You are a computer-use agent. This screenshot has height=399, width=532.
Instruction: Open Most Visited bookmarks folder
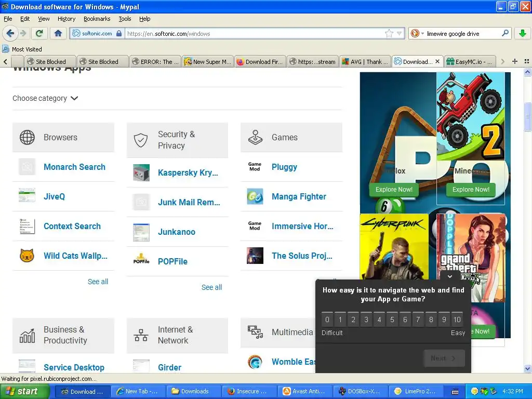(22, 49)
